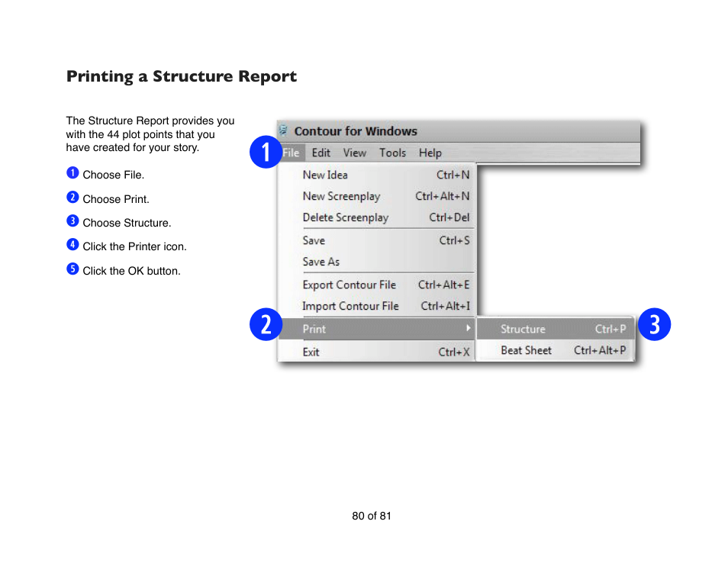Click the Choose File instruction text
The width and height of the screenshot is (728, 563).
[113, 175]
